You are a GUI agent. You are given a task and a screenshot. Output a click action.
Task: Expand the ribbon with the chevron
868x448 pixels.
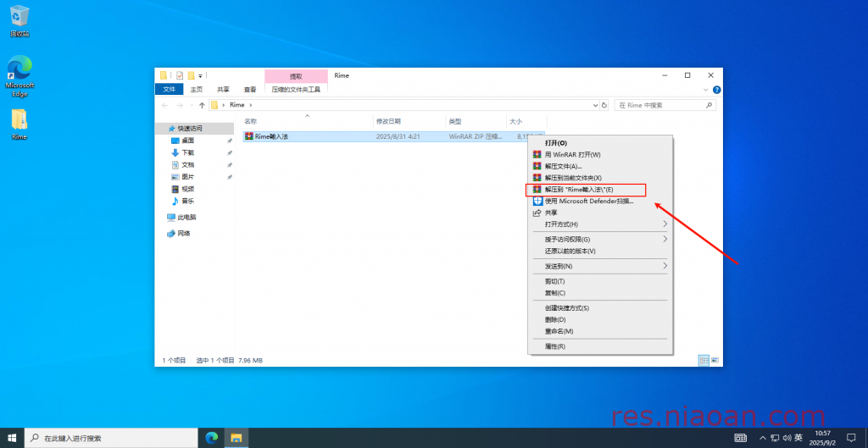pyautogui.click(x=706, y=90)
